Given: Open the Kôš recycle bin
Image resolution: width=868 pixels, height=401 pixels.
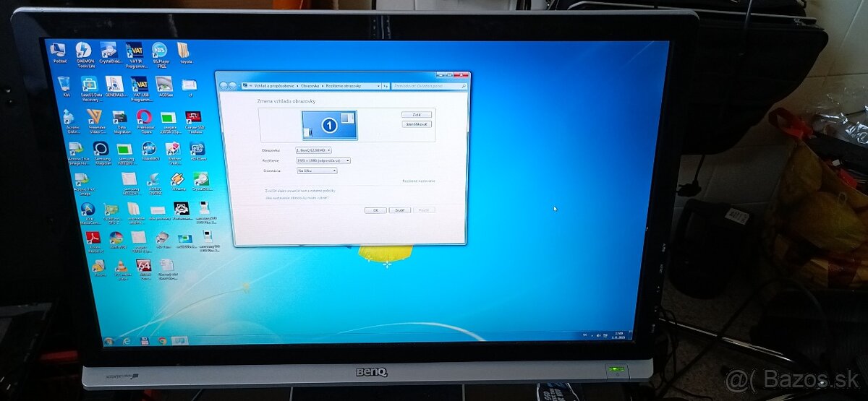Looking at the screenshot, I should click(64, 87).
